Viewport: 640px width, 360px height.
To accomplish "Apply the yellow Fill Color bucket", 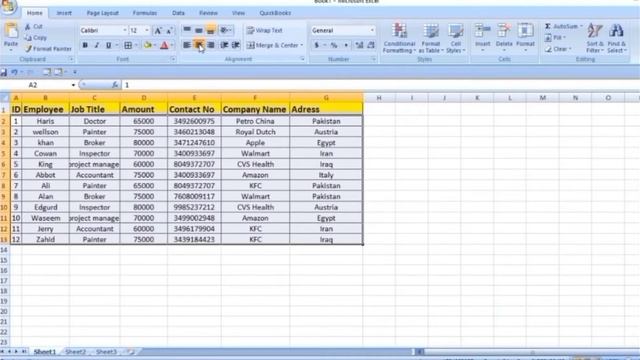I will point(148,45).
